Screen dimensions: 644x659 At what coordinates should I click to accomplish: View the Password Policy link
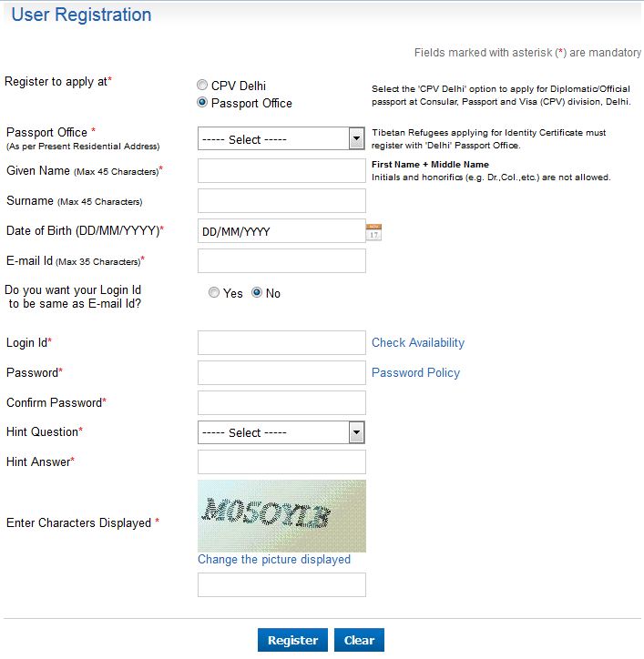point(415,373)
